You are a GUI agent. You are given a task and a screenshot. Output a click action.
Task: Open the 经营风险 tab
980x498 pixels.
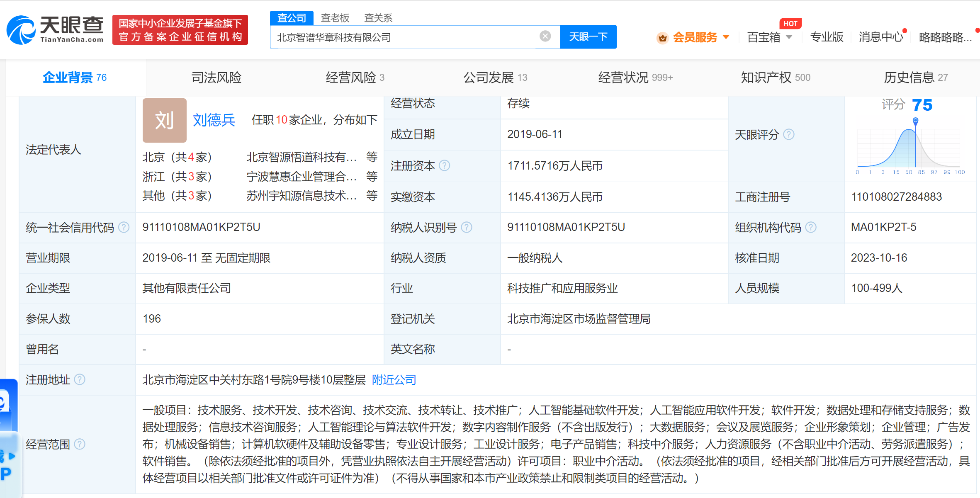point(355,78)
